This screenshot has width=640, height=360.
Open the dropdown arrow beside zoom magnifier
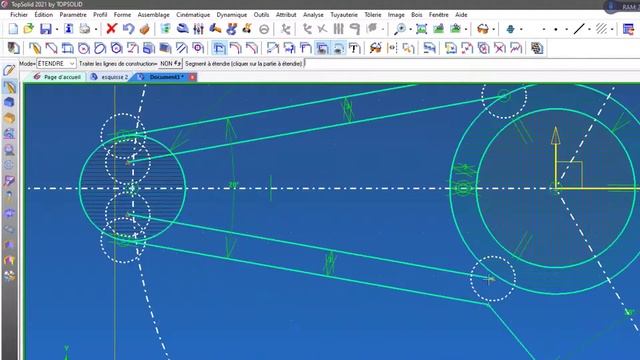point(410,29)
